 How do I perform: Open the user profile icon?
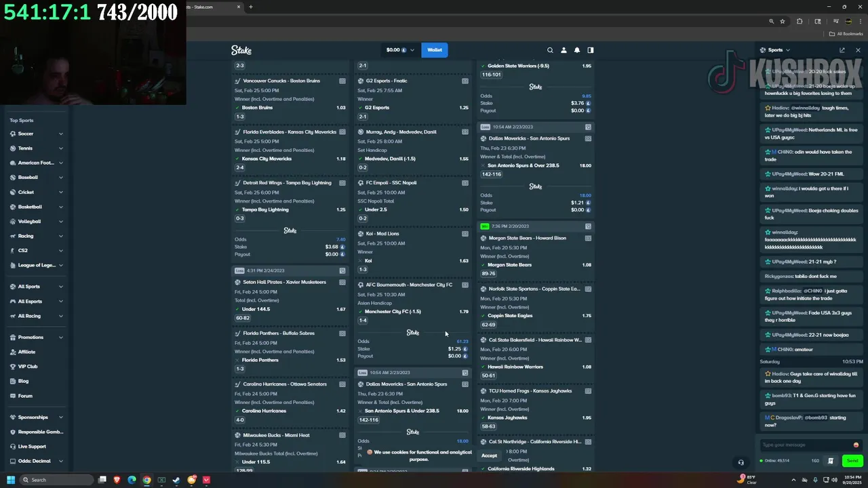coord(564,50)
